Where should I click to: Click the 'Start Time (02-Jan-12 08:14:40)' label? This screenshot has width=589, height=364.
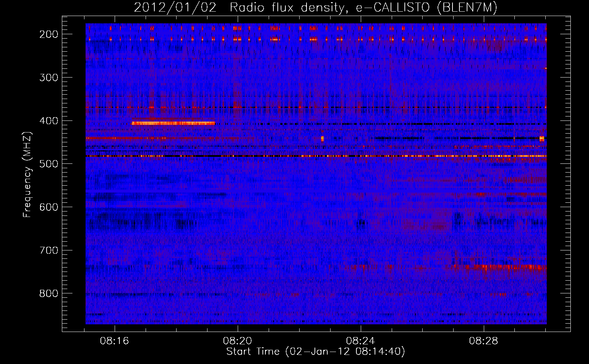pyautogui.click(x=316, y=352)
